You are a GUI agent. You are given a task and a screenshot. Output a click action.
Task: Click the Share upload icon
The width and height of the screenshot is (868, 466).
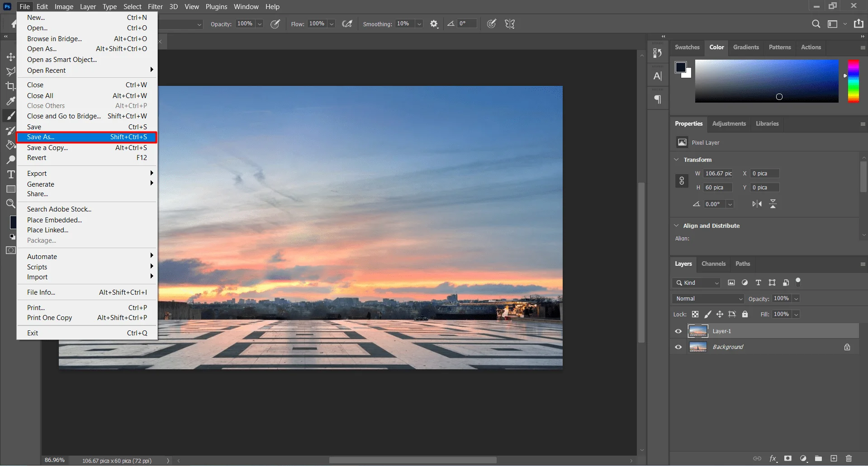click(859, 24)
